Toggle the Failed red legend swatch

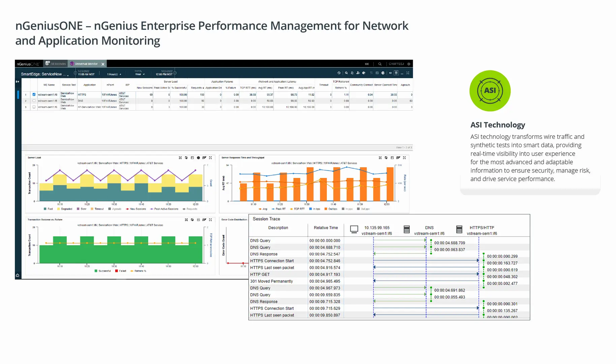116,271
